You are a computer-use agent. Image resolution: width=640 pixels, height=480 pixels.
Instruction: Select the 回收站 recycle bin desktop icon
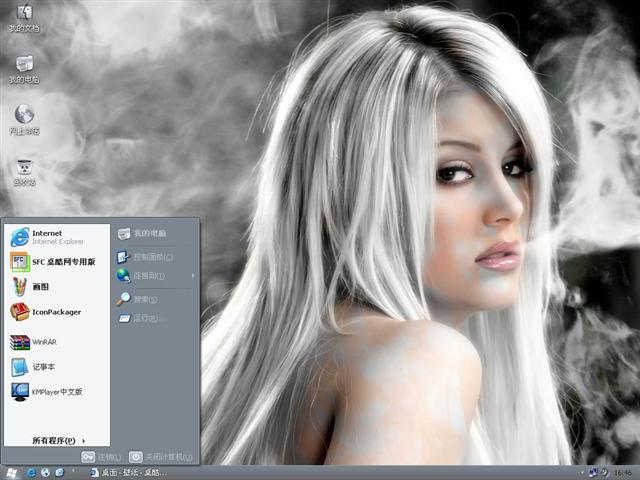(24, 172)
